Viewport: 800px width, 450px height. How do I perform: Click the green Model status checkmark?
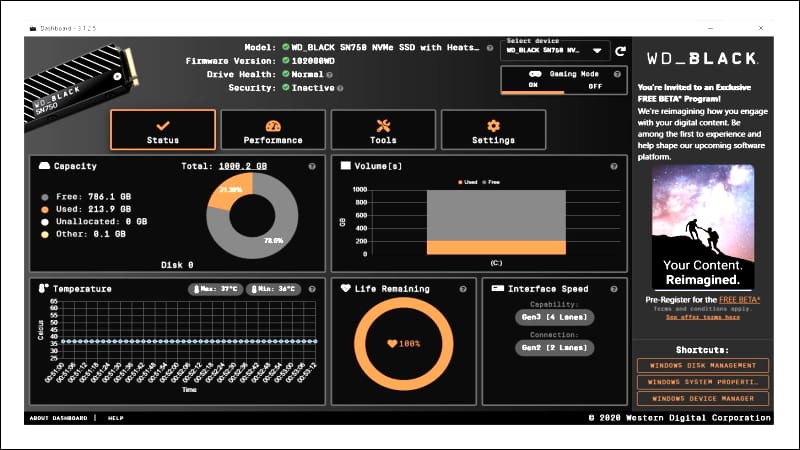[x=286, y=47]
